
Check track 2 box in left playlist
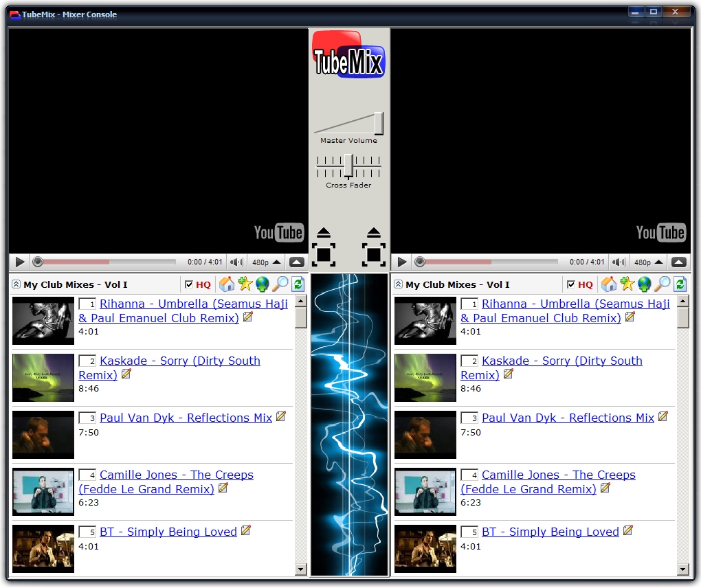(x=87, y=361)
